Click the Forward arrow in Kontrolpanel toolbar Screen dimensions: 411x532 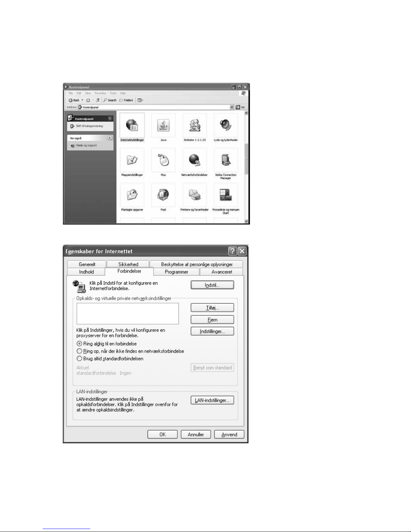pos(88,100)
